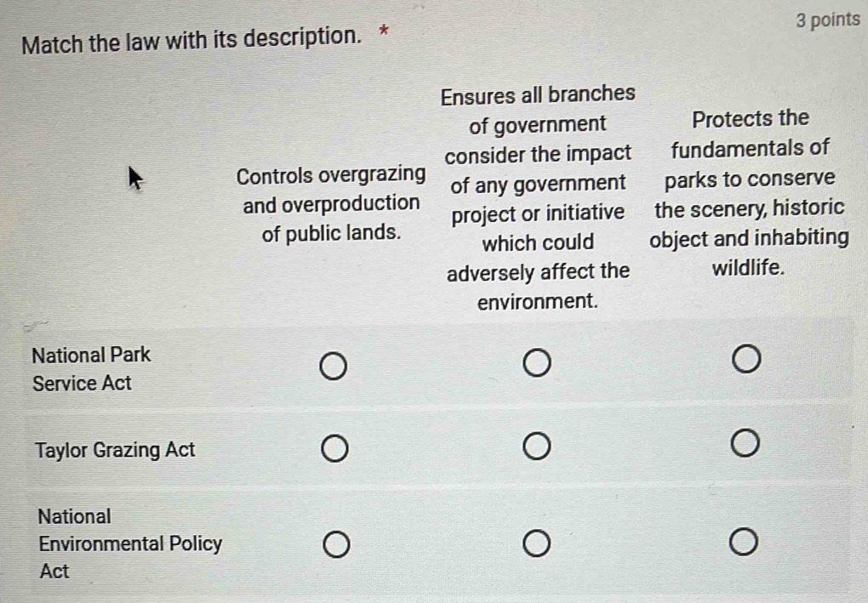Click the 'Ensures all branches of government' column header
Viewport: 868px width, 603px height.
coord(538,197)
